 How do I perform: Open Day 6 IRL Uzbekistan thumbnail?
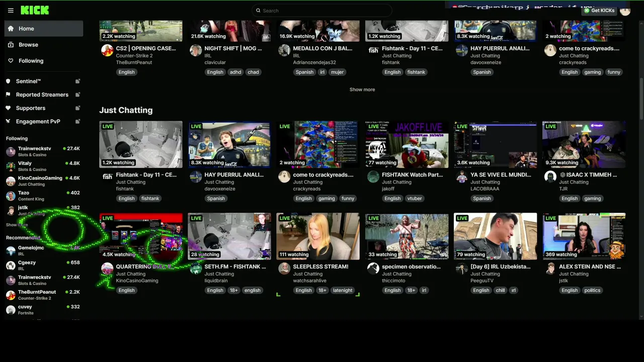pos(495,236)
